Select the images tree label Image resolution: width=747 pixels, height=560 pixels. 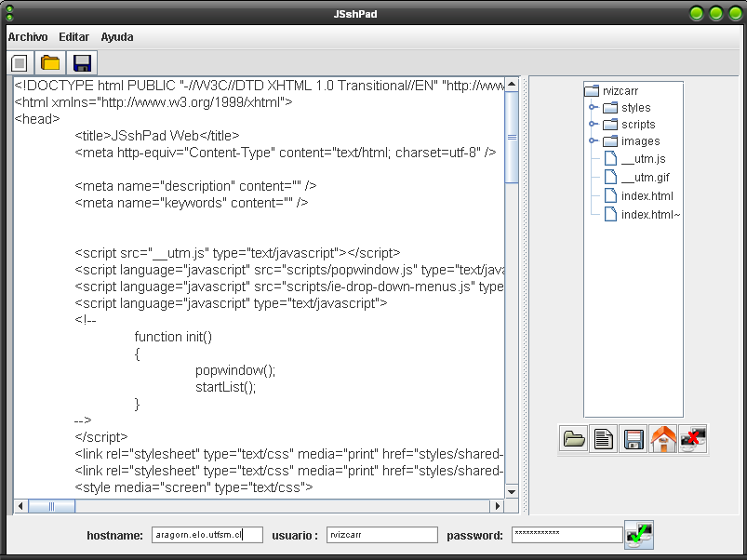pyautogui.click(x=641, y=141)
